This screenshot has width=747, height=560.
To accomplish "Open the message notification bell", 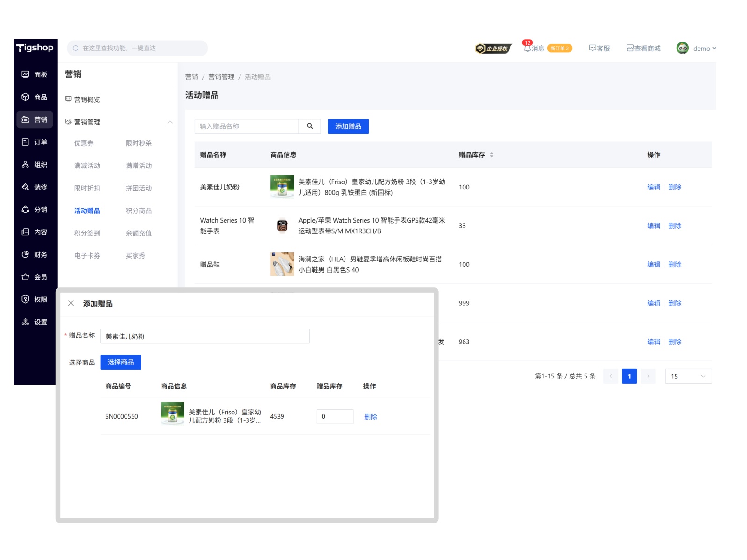I will [527, 48].
